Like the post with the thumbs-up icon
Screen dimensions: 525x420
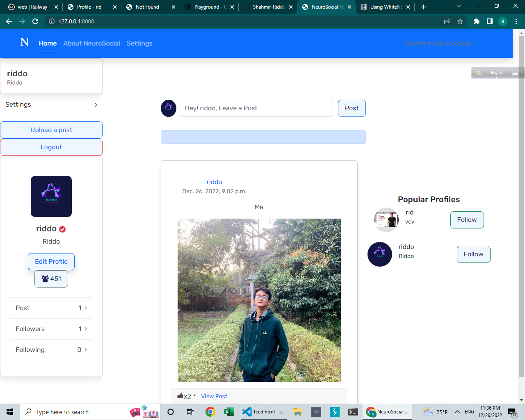point(180,396)
